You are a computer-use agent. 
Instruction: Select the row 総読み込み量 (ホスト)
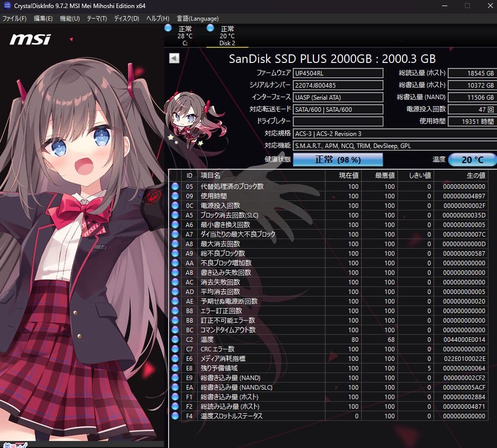point(328,406)
